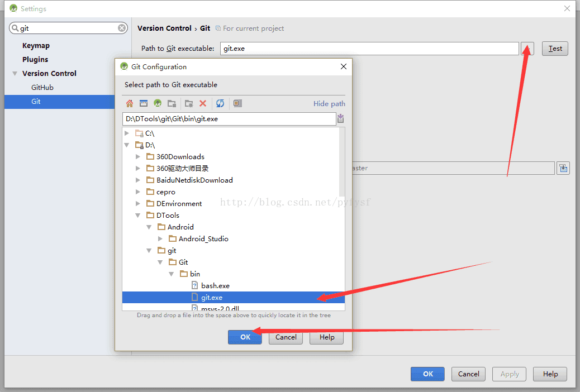580x392 pixels.
Task: Select the 360驱动大师目录 folder row
Action: click(231, 168)
